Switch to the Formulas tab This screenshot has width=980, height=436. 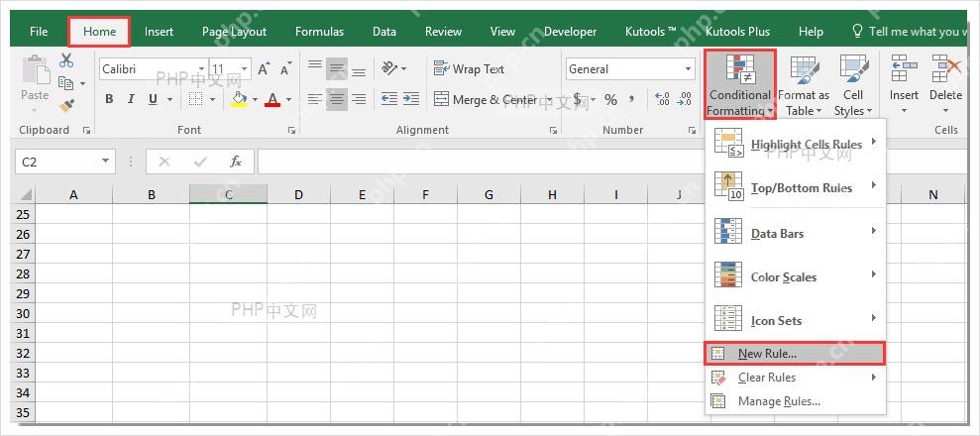(x=319, y=32)
